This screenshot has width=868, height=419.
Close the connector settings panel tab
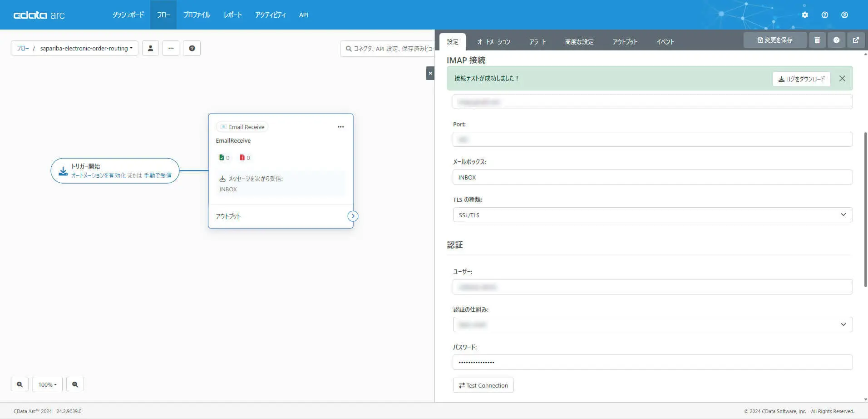pyautogui.click(x=430, y=73)
